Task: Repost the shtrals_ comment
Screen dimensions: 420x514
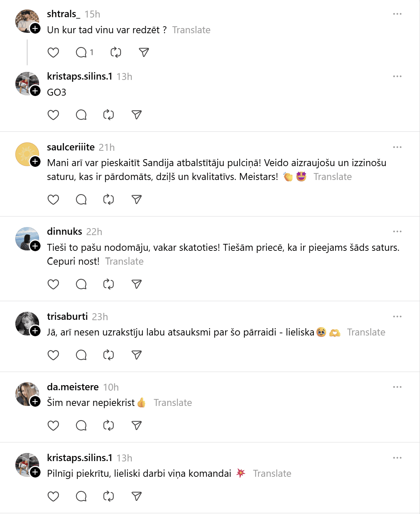Action: (116, 53)
